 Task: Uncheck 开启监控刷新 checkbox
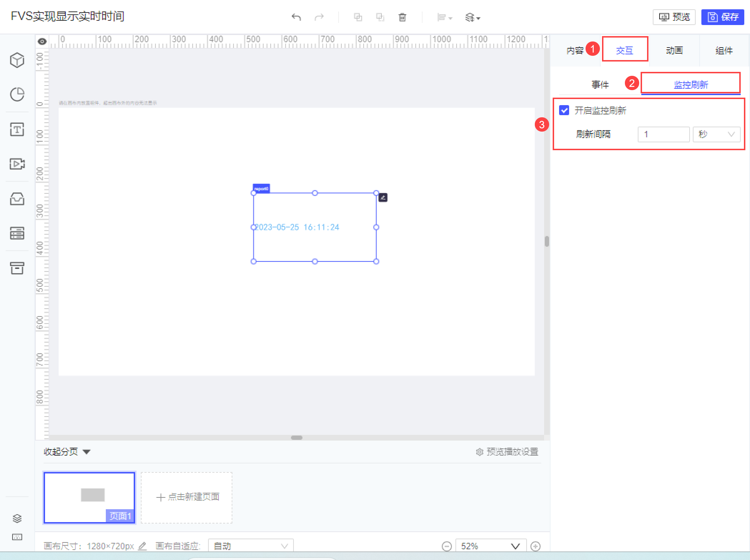pyautogui.click(x=564, y=110)
